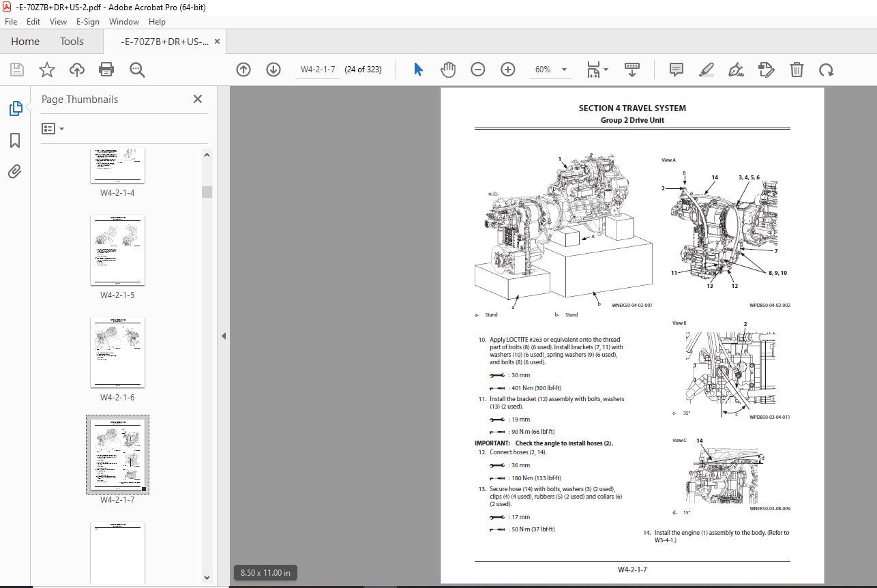The height and width of the screenshot is (588, 877).
Task: Close the open document tab
Action: [x=218, y=42]
